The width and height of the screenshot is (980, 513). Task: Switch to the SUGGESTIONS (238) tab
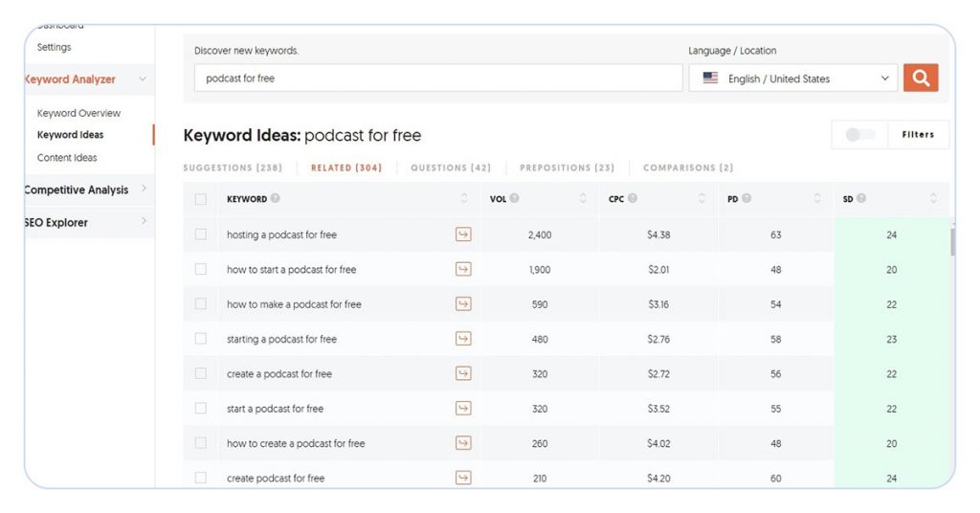click(233, 167)
